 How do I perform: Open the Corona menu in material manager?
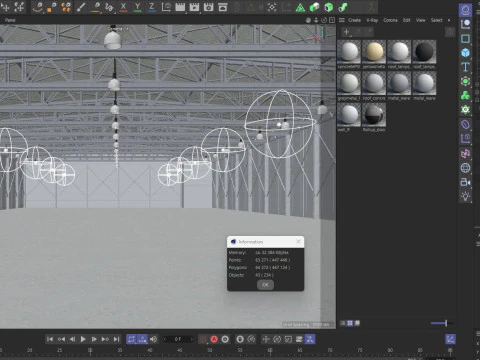[390, 20]
